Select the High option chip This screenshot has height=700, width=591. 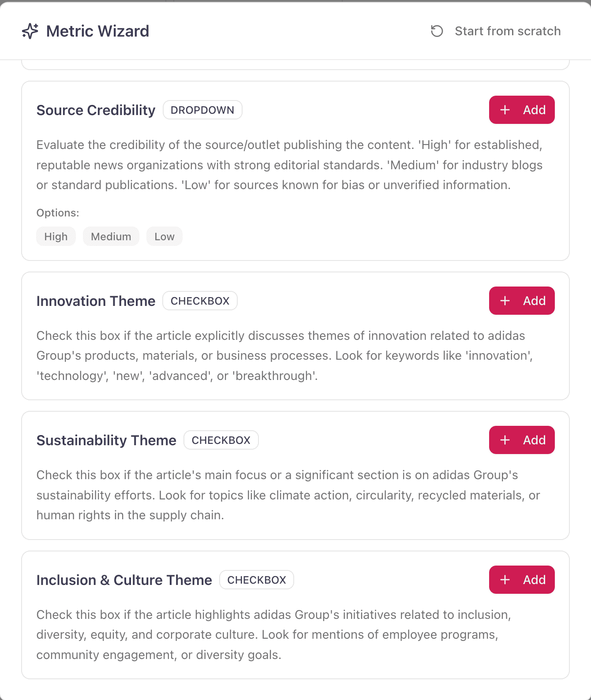click(x=56, y=237)
